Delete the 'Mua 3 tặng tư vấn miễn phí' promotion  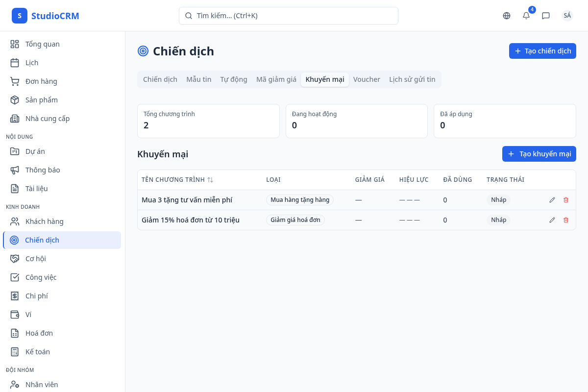coord(566,200)
